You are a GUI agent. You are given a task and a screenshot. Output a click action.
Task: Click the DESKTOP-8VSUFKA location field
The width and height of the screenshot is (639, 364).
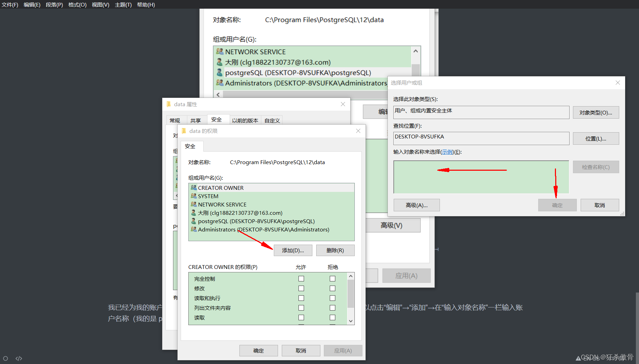pos(481,138)
